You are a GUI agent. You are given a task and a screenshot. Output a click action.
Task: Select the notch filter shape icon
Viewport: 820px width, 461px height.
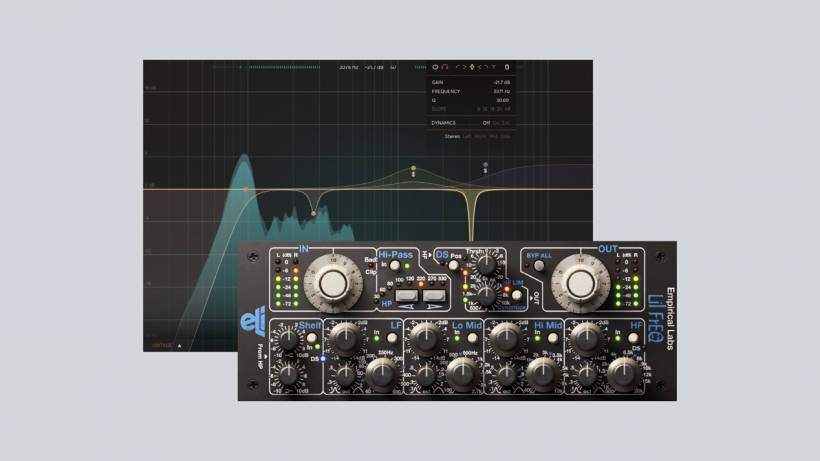tap(494, 67)
